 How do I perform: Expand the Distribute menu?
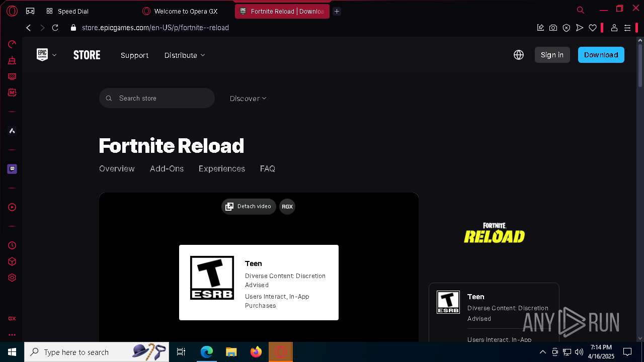click(x=185, y=55)
